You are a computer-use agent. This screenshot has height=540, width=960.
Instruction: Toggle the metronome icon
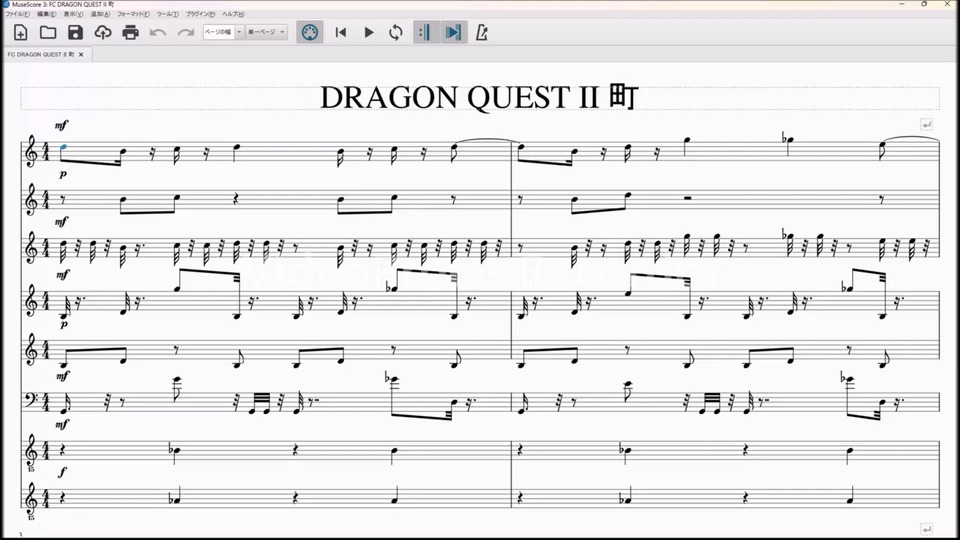(x=482, y=32)
